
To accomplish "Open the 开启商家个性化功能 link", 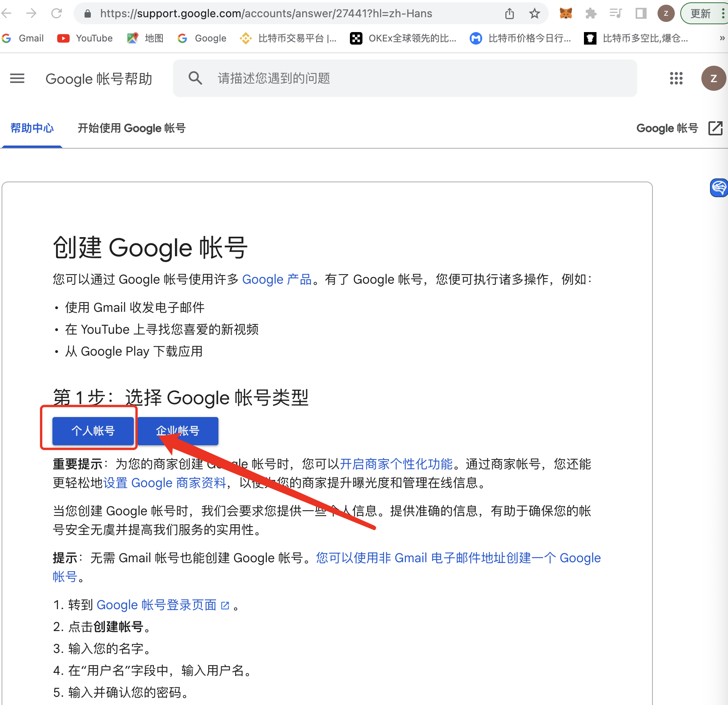I will coord(396,464).
